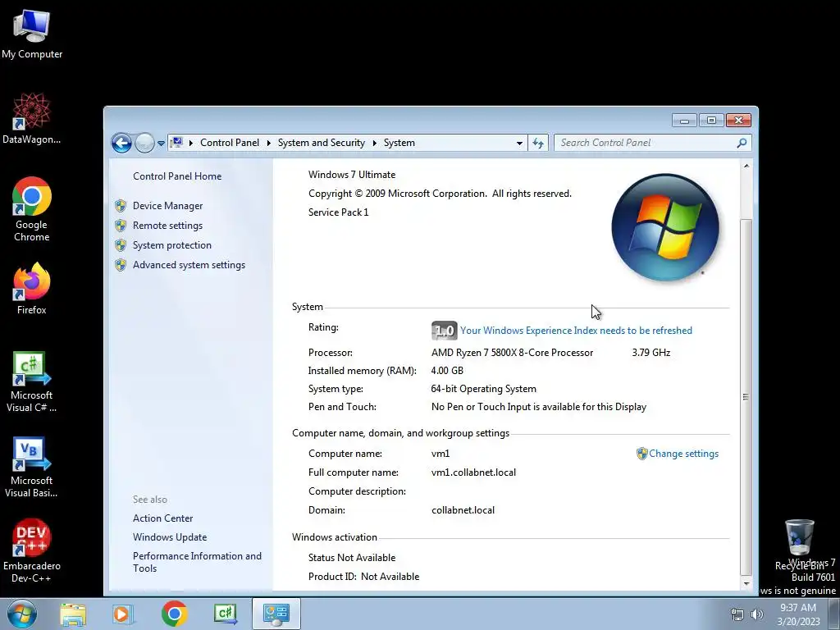Click the scrollbar up arrow

click(x=746, y=166)
